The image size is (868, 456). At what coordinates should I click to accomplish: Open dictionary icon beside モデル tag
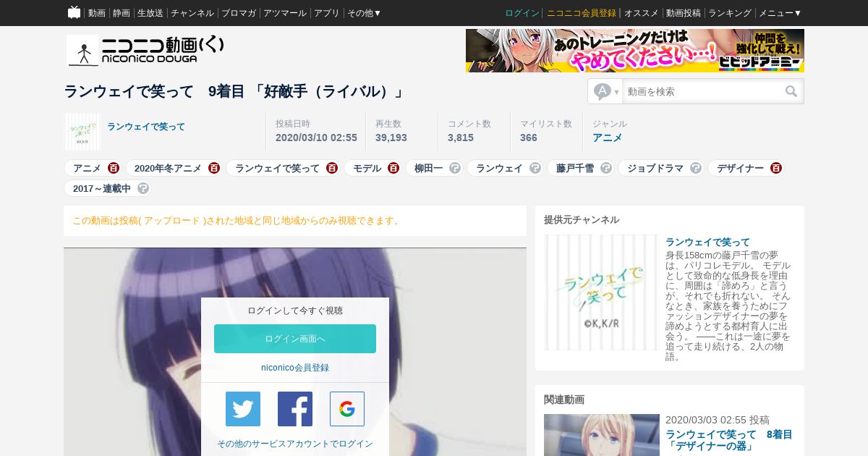click(x=393, y=168)
